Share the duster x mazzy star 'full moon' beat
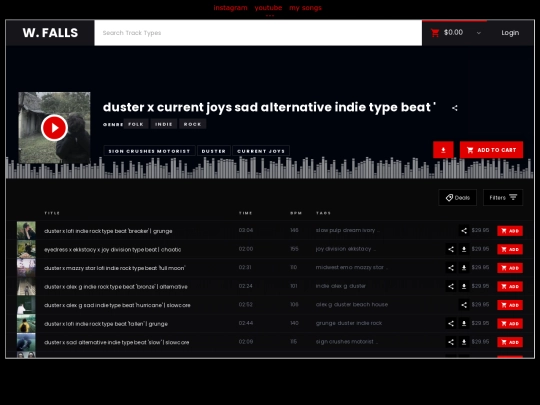The width and height of the screenshot is (540, 405). (x=451, y=268)
